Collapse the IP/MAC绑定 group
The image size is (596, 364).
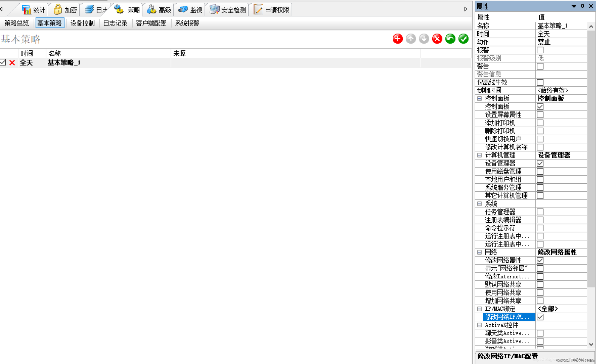click(x=479, y=309)
